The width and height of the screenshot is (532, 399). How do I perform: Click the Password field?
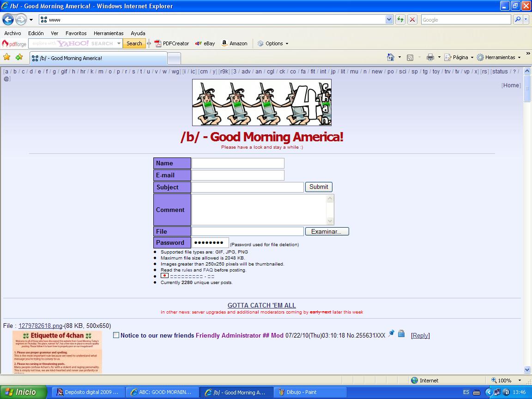(x=210, y=242)
